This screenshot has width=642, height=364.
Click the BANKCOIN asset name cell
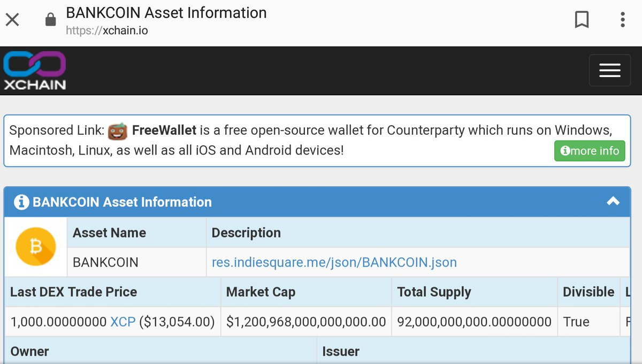pyautogui.click(x=136, y=262)
